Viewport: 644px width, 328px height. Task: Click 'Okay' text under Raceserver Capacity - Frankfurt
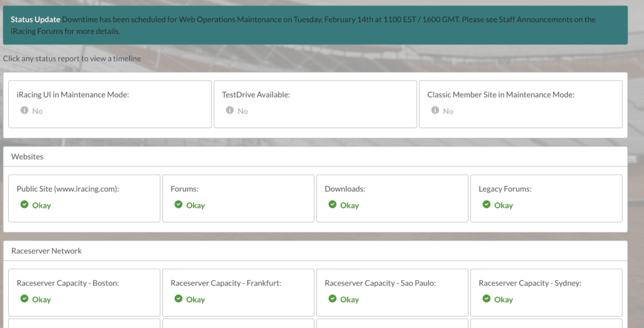(x=196, y=300)
